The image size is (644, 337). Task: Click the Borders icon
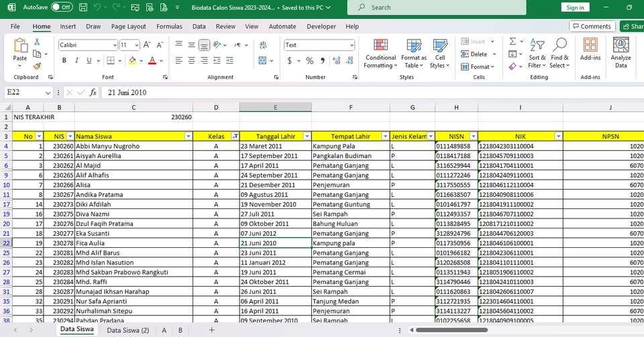point(111,61)
